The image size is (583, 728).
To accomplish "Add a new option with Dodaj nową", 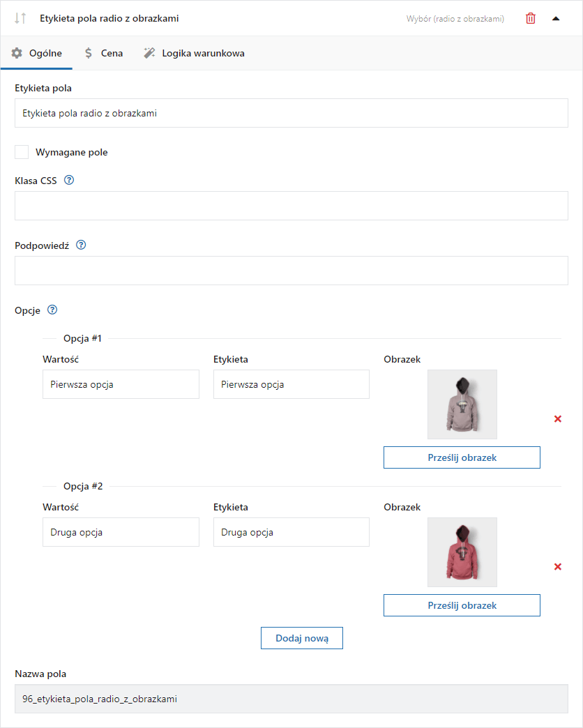I will click(302, 638).
